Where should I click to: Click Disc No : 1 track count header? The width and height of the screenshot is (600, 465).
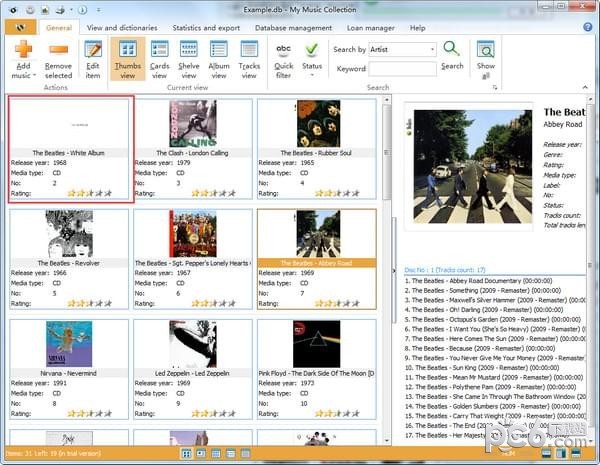445,270
